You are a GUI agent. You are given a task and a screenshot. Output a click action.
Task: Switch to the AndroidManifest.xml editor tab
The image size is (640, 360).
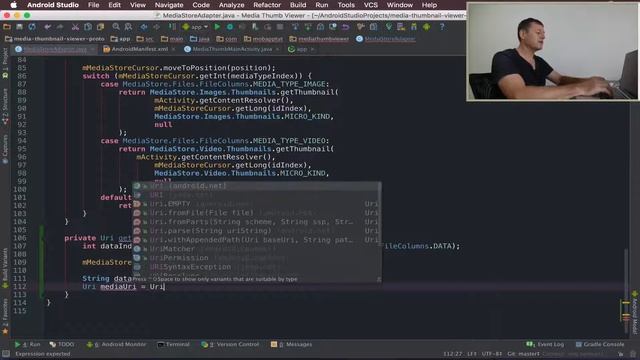[140, 49]
